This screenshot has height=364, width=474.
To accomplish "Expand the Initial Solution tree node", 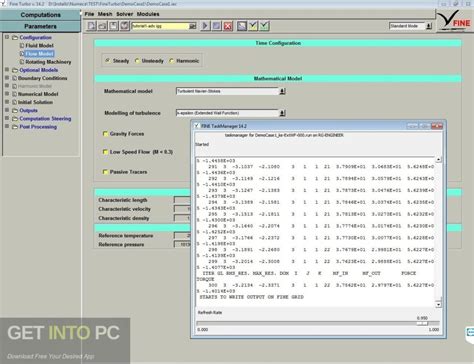I will 7,102.
